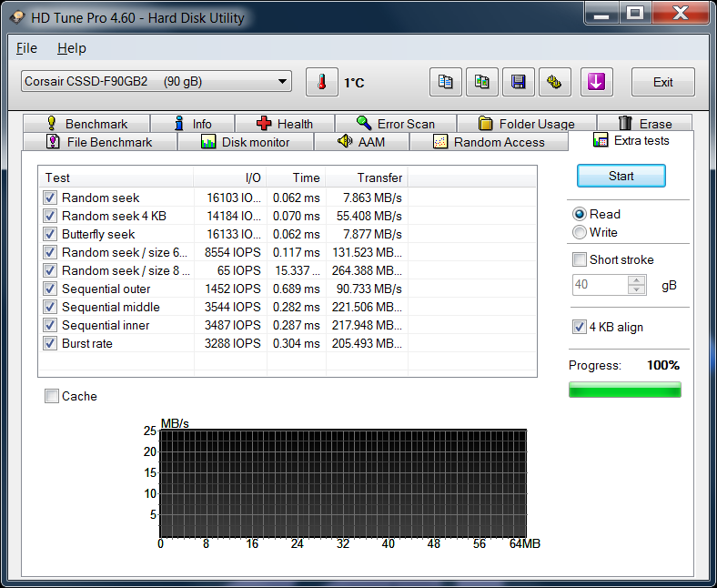Open the Health tab with red cross
Image resolution: width=717 pixels, height=588 pixels.
click(x=284, y=124)
